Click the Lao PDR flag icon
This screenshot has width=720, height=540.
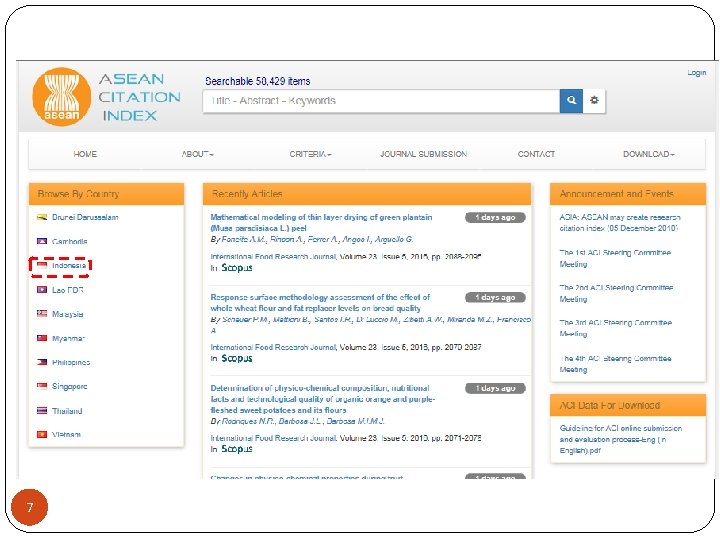coord(42,290)
